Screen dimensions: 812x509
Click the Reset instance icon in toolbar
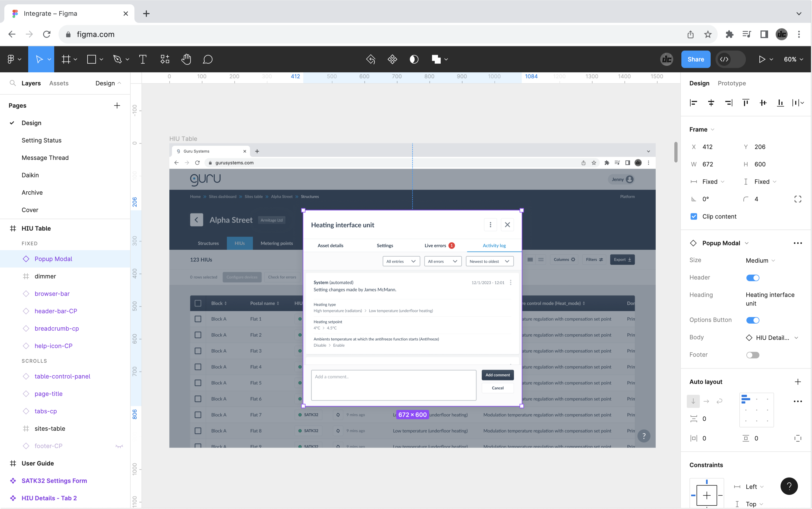tap(371, 59)
